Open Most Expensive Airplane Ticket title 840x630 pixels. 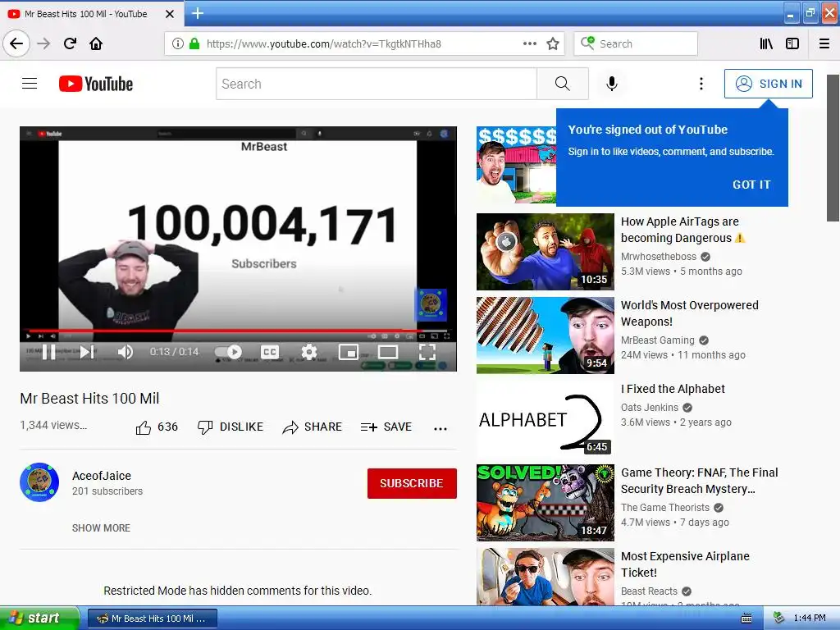click(x=685, y=564)
